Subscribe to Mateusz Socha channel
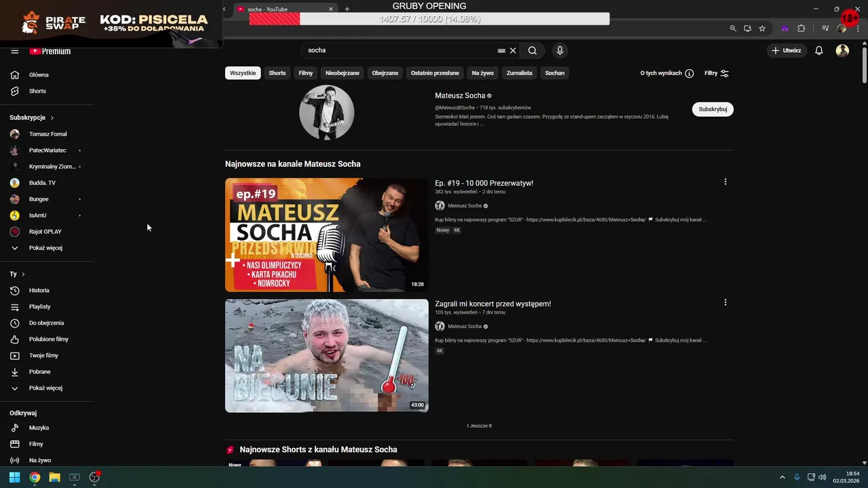The height and width of the screenshot is (488, 868). pos(713,109)
